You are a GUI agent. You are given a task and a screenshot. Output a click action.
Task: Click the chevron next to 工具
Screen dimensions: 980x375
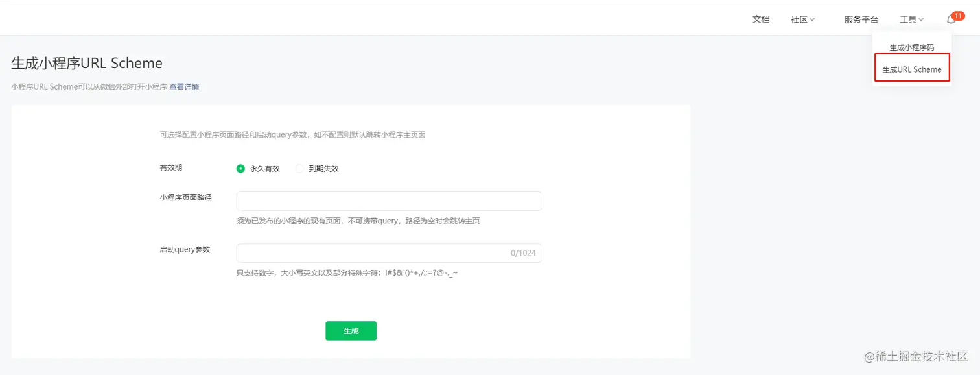[x=920, y=20]
